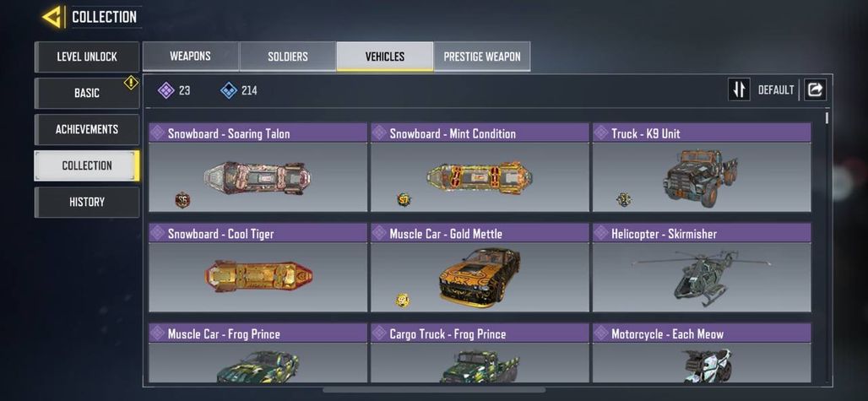
Task: Click the sort order arrows icon
Action: click(739, 89)
